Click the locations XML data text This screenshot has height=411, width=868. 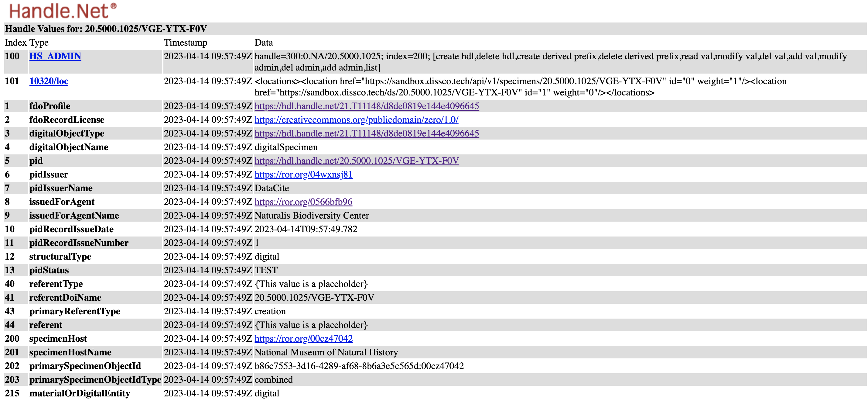tap(521, 87)
